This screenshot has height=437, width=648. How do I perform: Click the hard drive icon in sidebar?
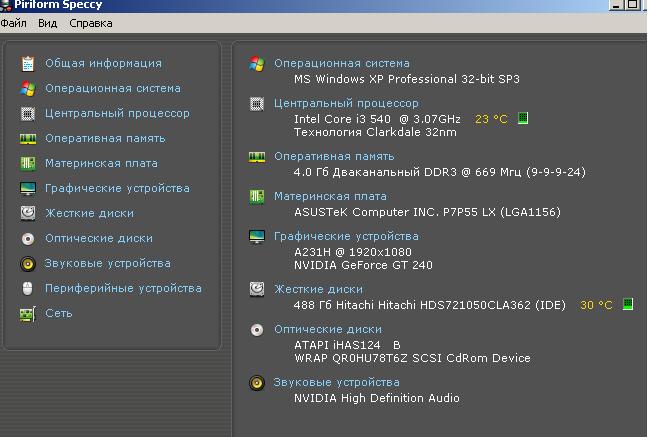click(27, 214)
